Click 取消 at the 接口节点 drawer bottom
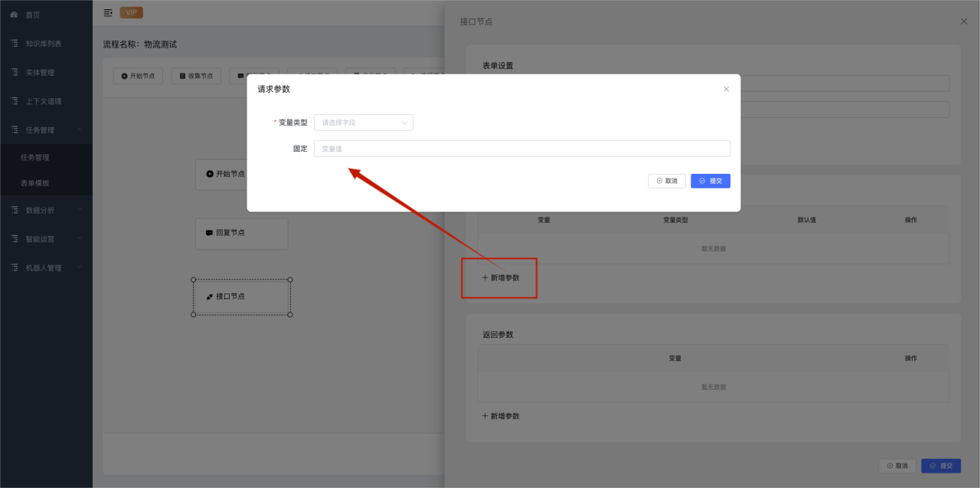 click(x=897, y=466)
